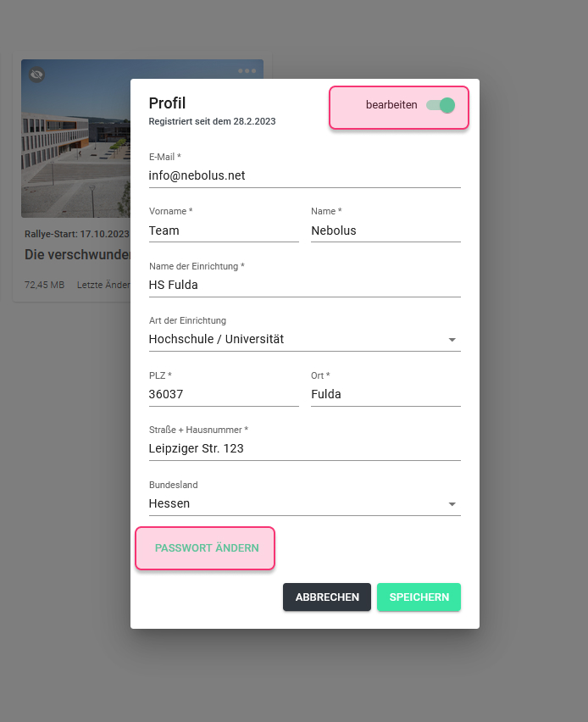Click the PASSWORT ÄNDERN button
The image size is (588, 722).
(x=207, y=548)
